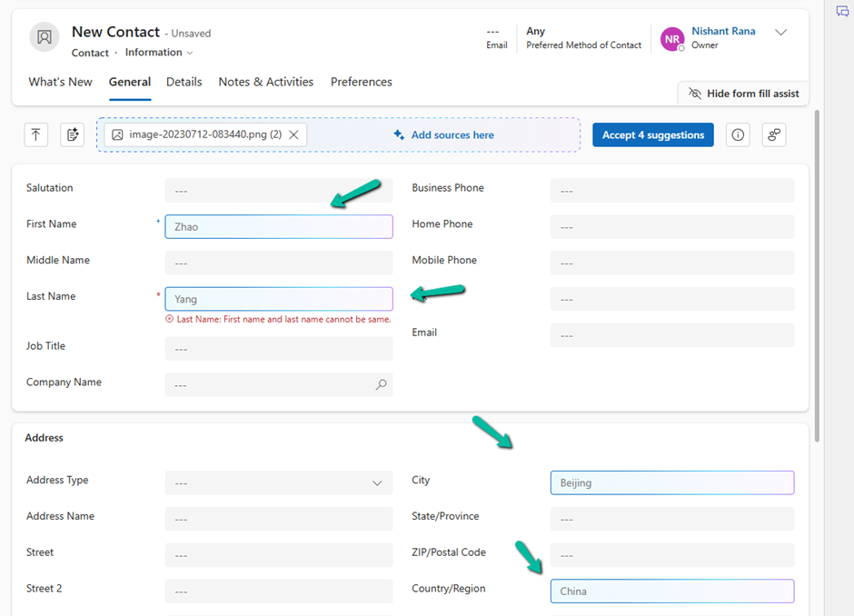Click the upload source arrow icon
Image resolution: width=854 pixels, height=616 pixels.
coord(36,134)
